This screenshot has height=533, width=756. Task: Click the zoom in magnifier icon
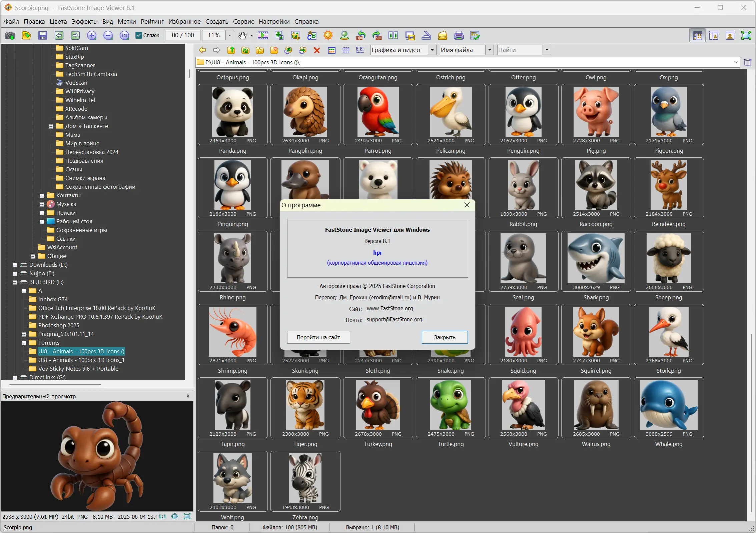(x=92, y=35)
